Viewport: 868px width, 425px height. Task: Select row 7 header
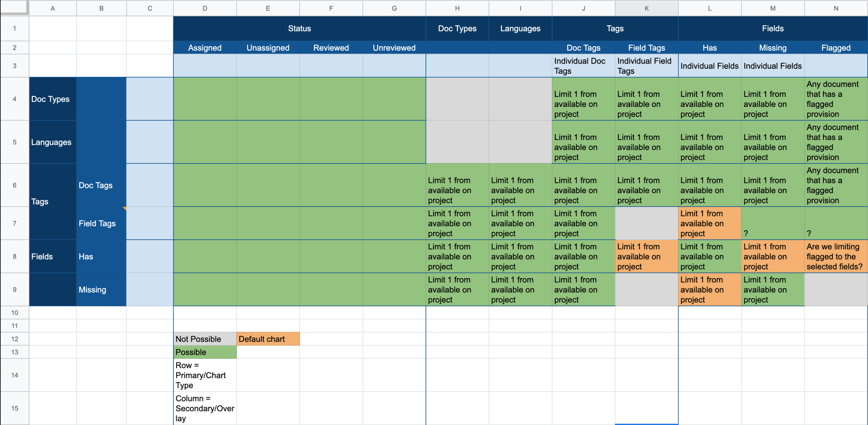[15, 223]
